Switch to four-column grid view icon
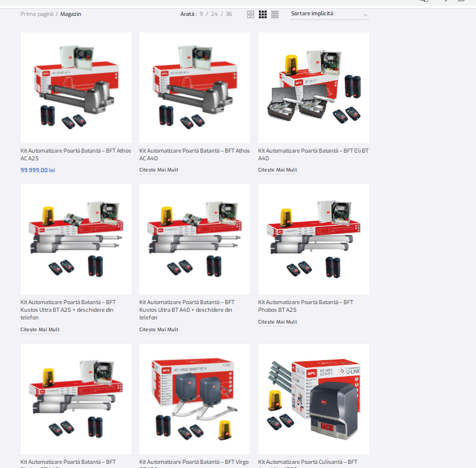 pos(275,14)
